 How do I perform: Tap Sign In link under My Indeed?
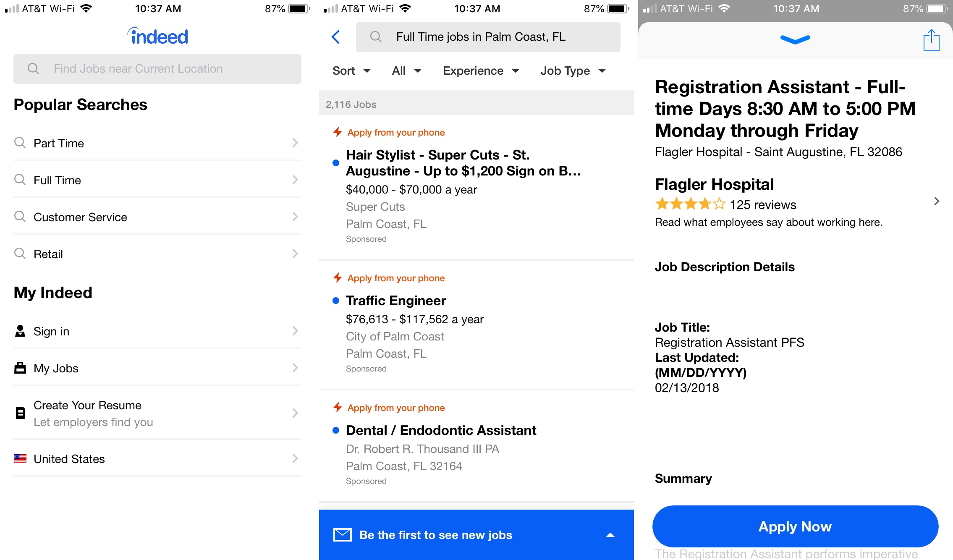[158, 331]
